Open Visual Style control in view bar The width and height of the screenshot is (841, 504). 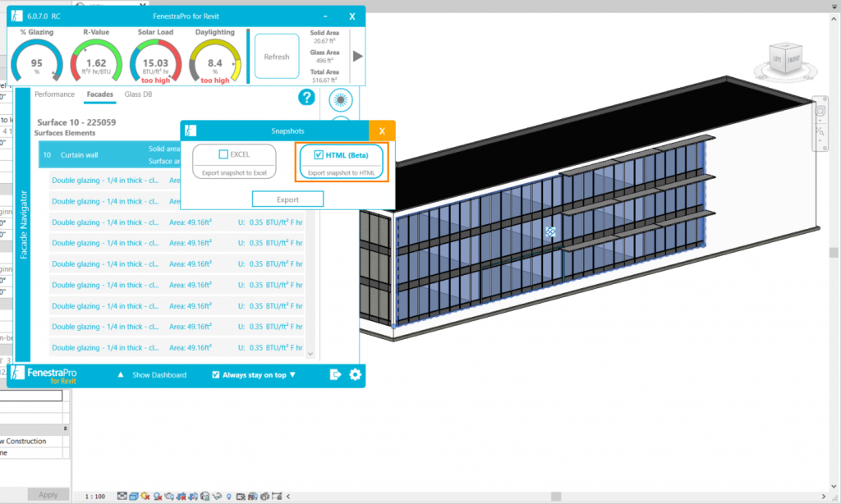coord(134,497)
